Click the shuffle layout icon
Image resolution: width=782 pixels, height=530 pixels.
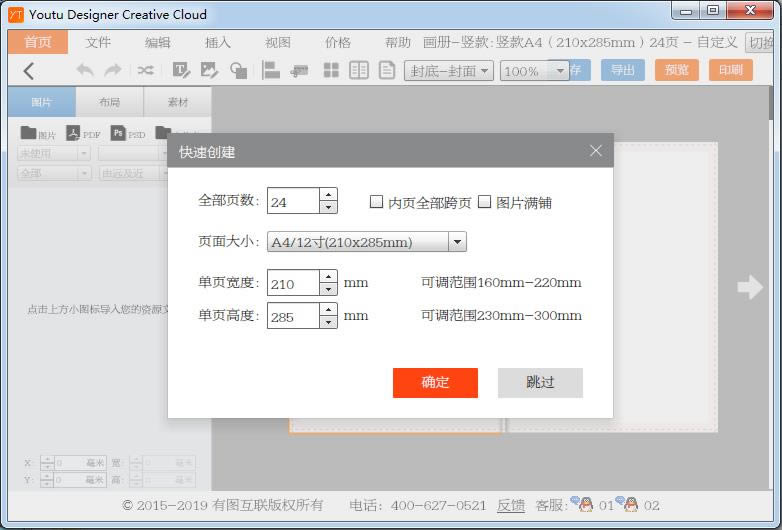145,70
